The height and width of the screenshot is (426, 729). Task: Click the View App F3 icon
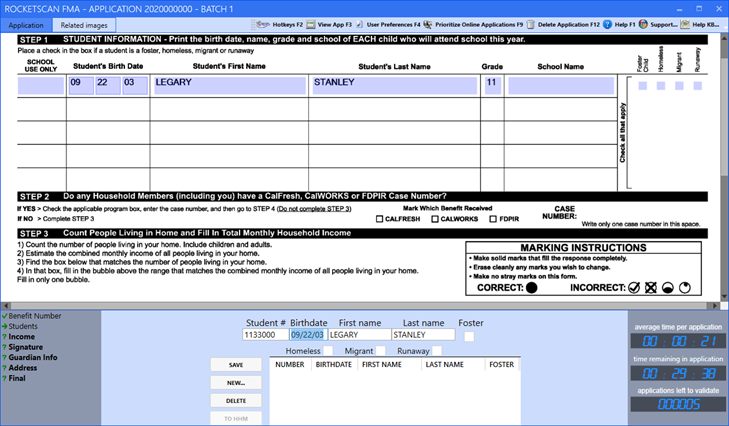pos(311,24)
